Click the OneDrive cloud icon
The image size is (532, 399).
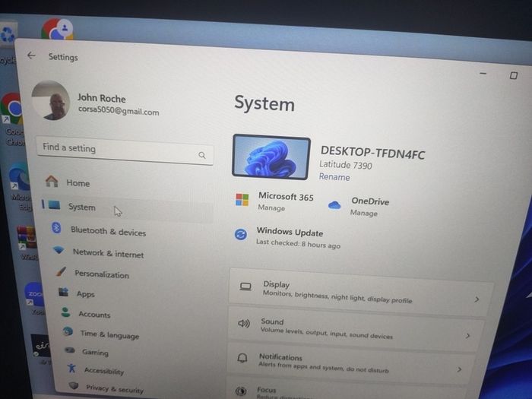click(334, 205)
